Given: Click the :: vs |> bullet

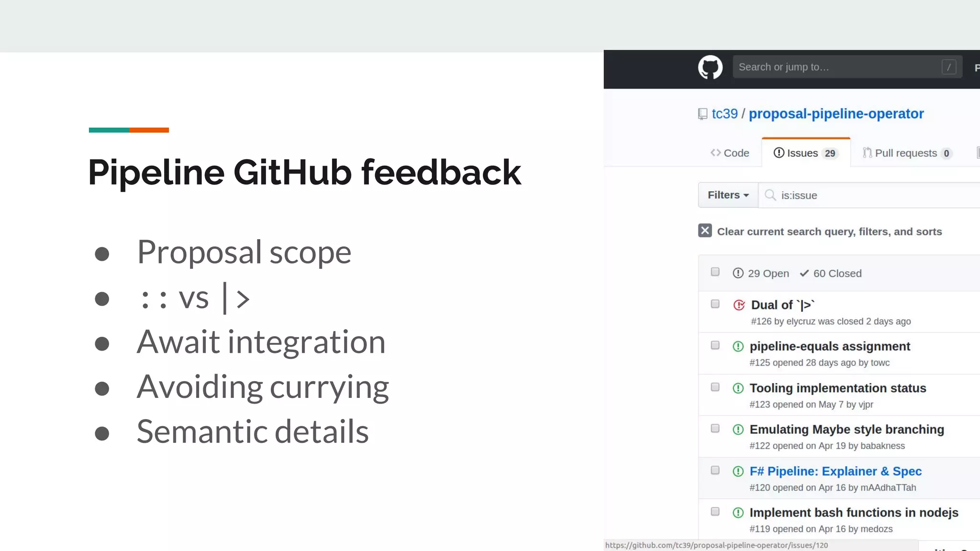Looking at the screenshot, I should point(194,298).
